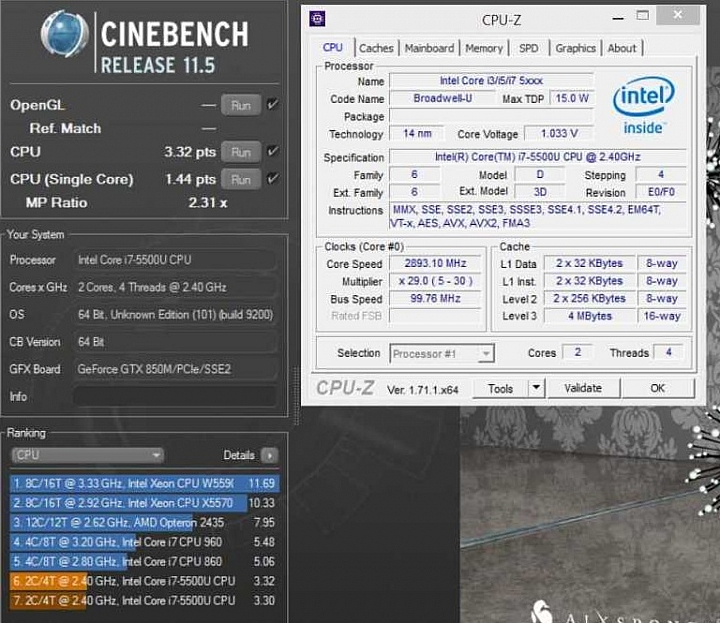The image size is (720, 623).
Task: Click the Processor field in Your System
Action: tap(175, 260)
